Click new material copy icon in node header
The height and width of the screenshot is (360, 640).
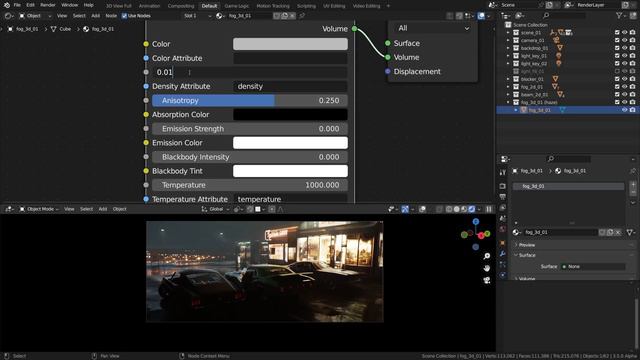click(x=284, y=16)
